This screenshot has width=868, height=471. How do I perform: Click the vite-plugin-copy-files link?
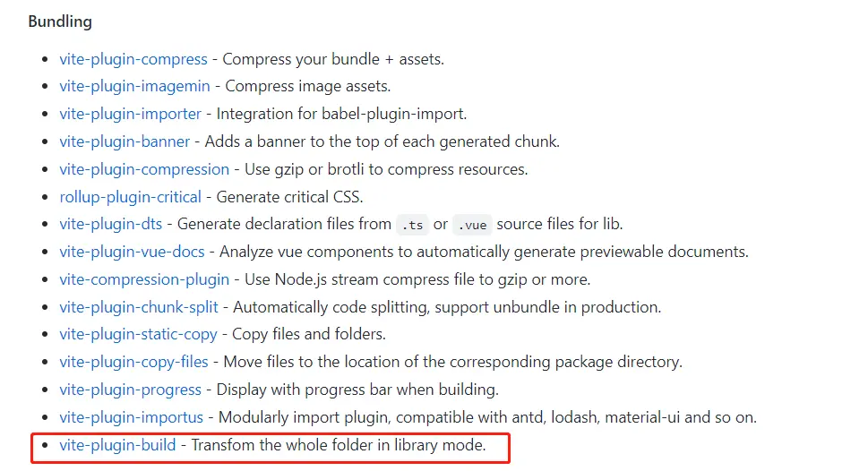[133, 362]
